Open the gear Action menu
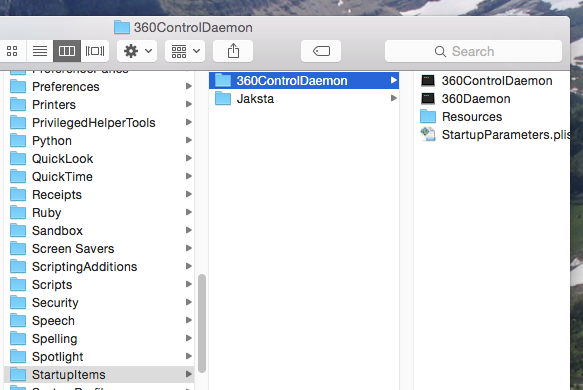The image size is (583, 390). coord(137,51)
